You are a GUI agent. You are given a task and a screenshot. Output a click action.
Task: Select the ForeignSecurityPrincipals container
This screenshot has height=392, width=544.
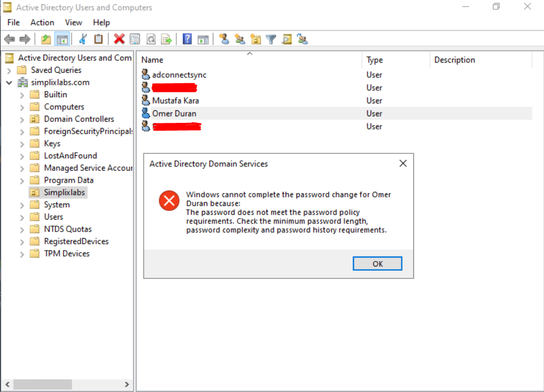point(88,132)
